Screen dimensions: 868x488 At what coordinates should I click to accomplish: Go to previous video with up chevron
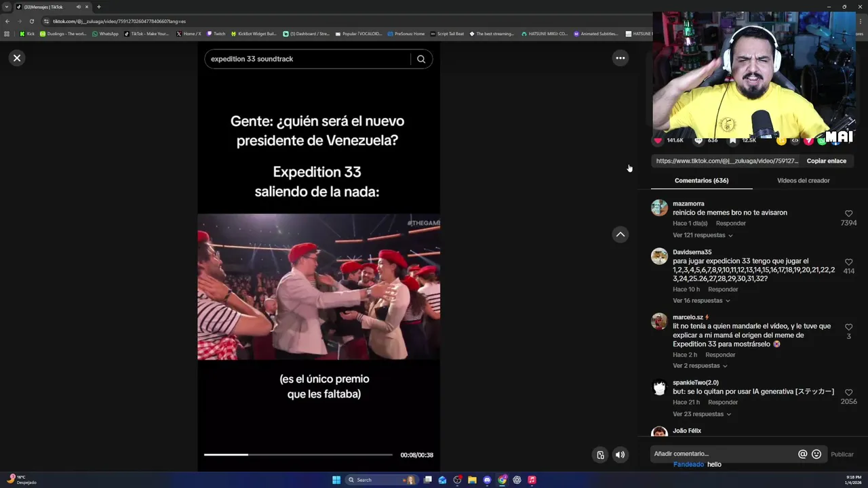(620, 234)
